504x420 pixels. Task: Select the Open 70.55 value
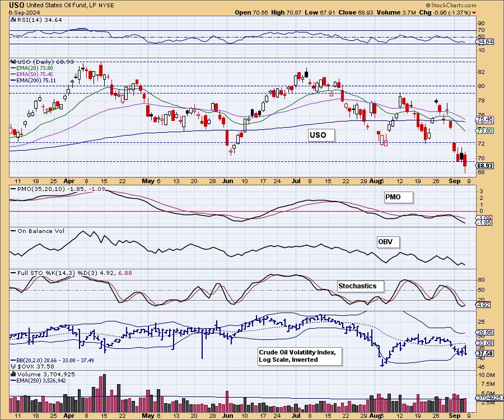tap(250, 12)
